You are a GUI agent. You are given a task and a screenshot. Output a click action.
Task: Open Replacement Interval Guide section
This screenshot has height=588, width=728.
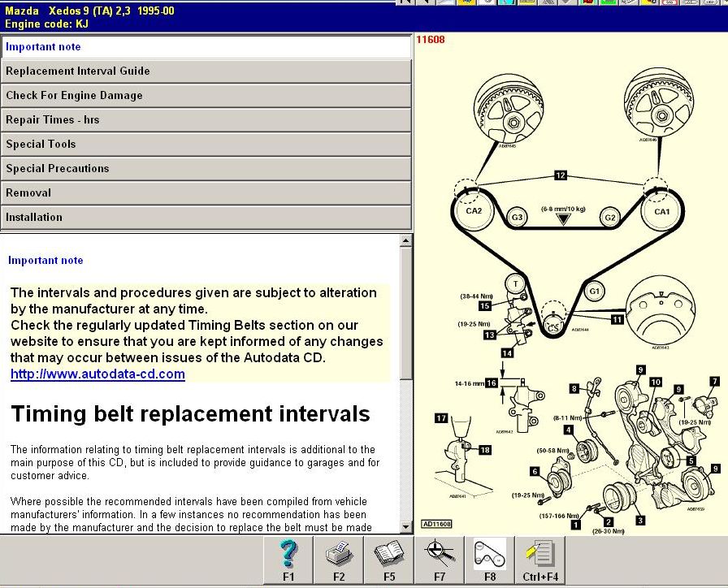click(206, 71)
